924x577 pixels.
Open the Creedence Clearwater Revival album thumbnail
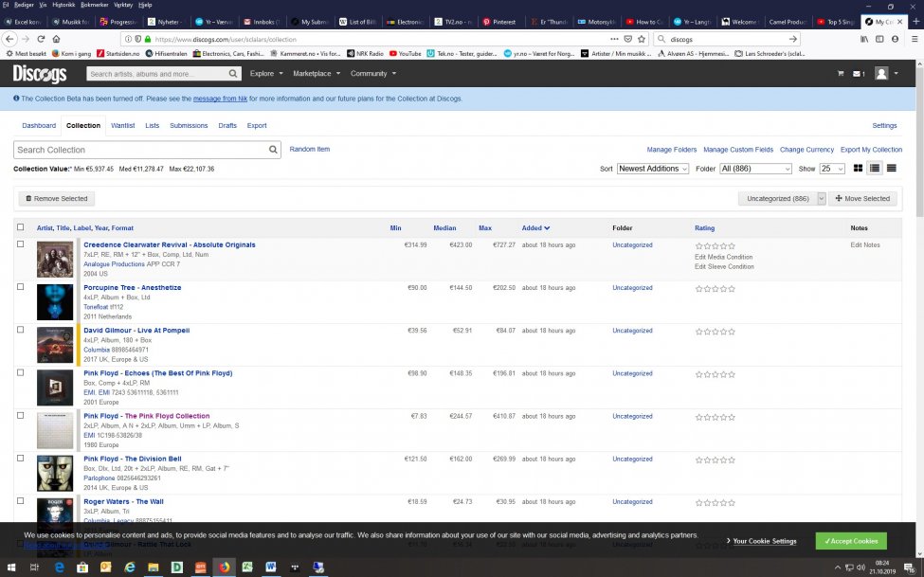point(55,260)
